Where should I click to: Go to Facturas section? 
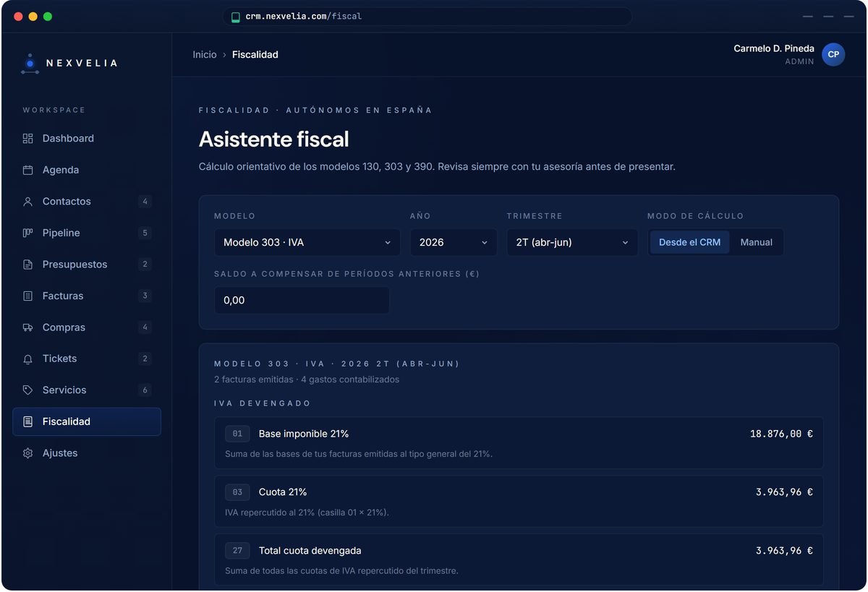pos(87,296)
